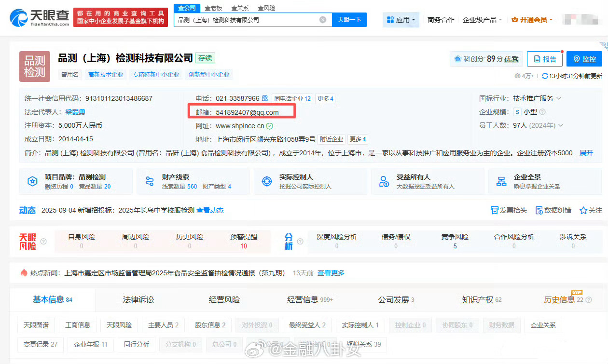Click the 财产线索 card icon
This screenshot has height=364, width=608.
[x=150, y=181]
